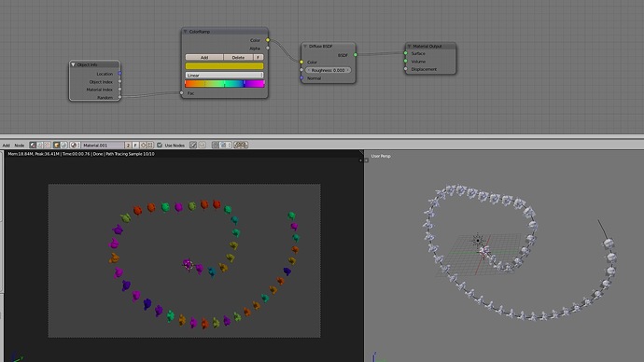Click the Fac input socket on ColorRamp
The image size is (644, 362).
coord(182,93)
